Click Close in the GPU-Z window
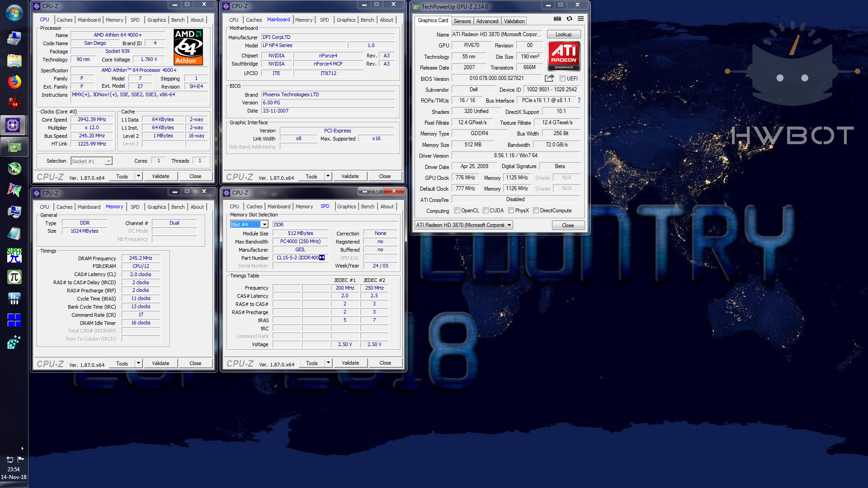This screenshot has height=488, width=868. pyautogui.click(x=568, y=225)
